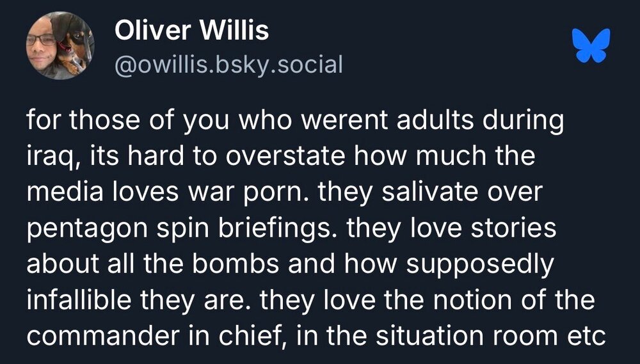The image size is (640, 364).
Task: Click the @owillis.bsky.social handle
Action: click(x=228, y=65)
